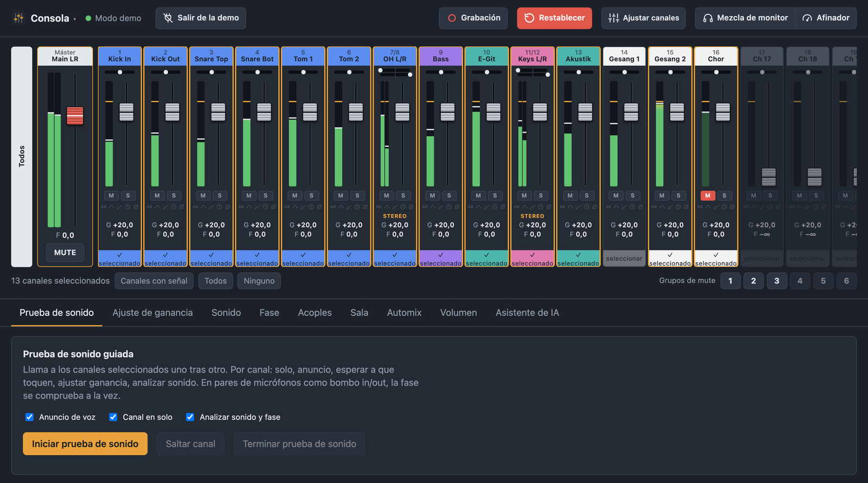Disable Analizar sonido y fase checkbox
The height and width of the screenshot is (483, 868).
click(190, 417)
